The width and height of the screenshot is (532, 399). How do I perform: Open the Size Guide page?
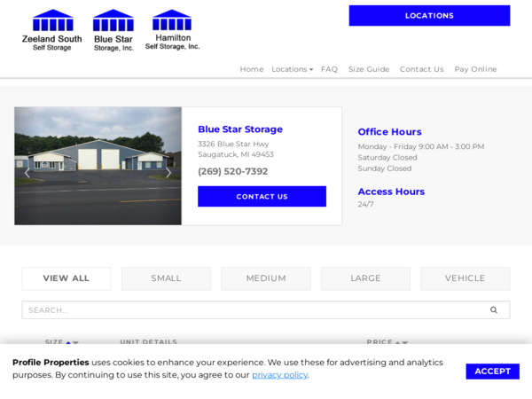(x=369, y=69)
